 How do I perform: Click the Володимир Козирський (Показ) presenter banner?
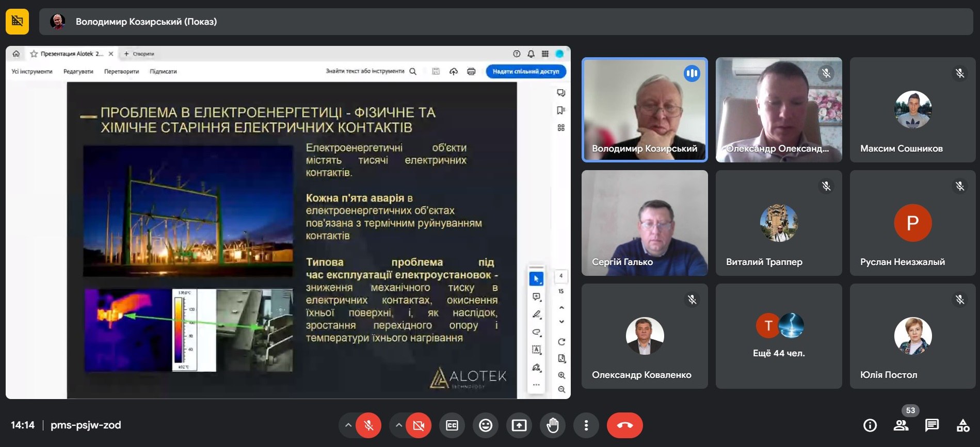click(506, 22)
